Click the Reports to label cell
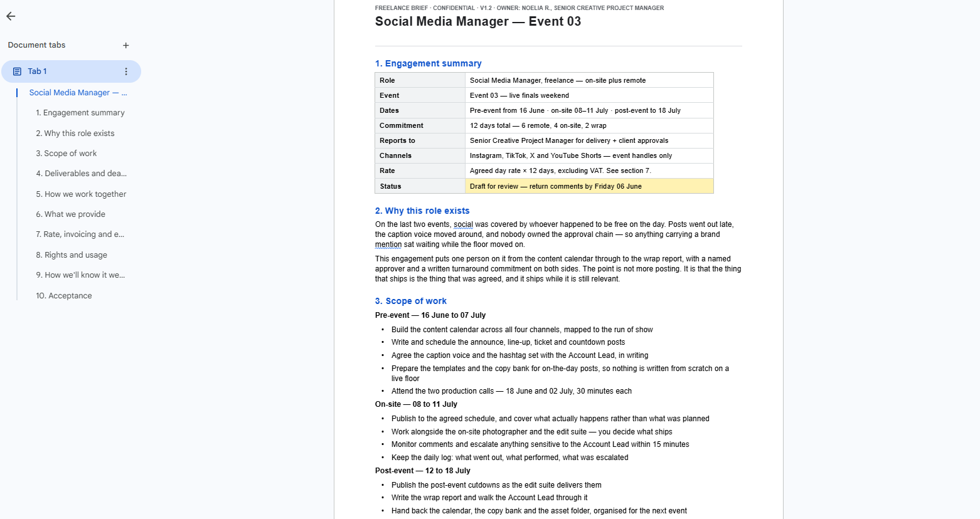Image resolution: width=980 pixels, height=519 pixels. click(420, 140)
